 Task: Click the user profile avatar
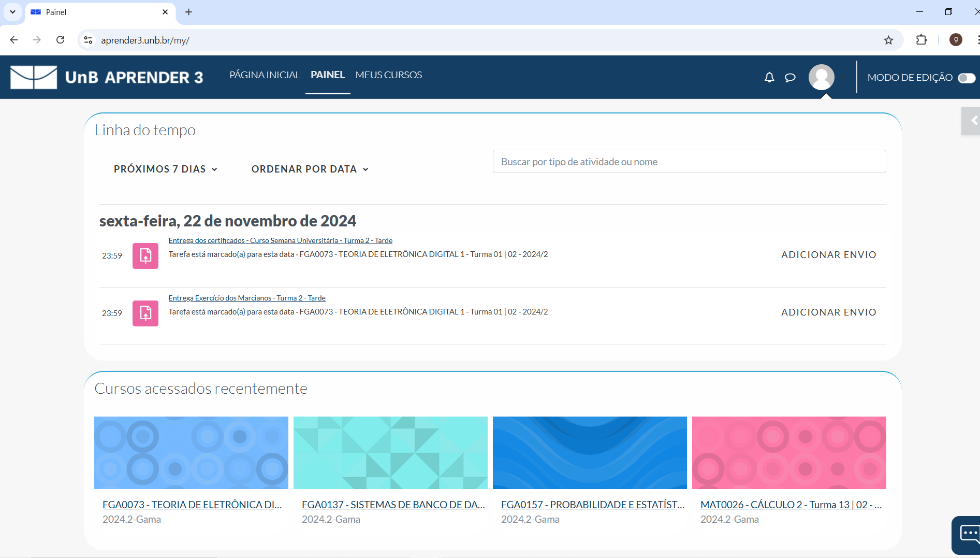pos(822,77)
